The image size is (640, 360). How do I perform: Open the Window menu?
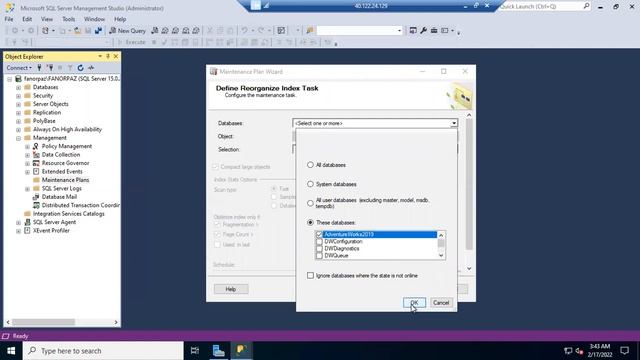[x=94, y=19]
